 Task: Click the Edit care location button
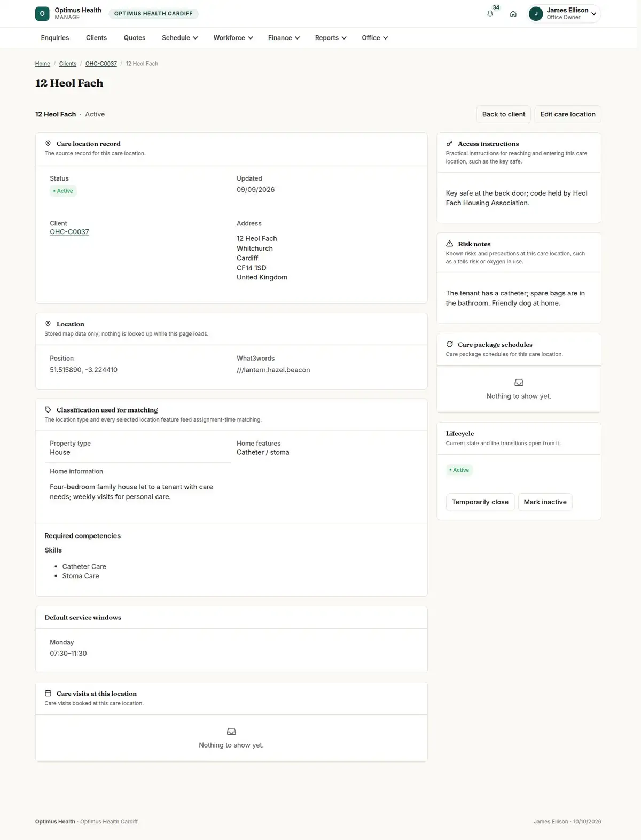point(568,114)
